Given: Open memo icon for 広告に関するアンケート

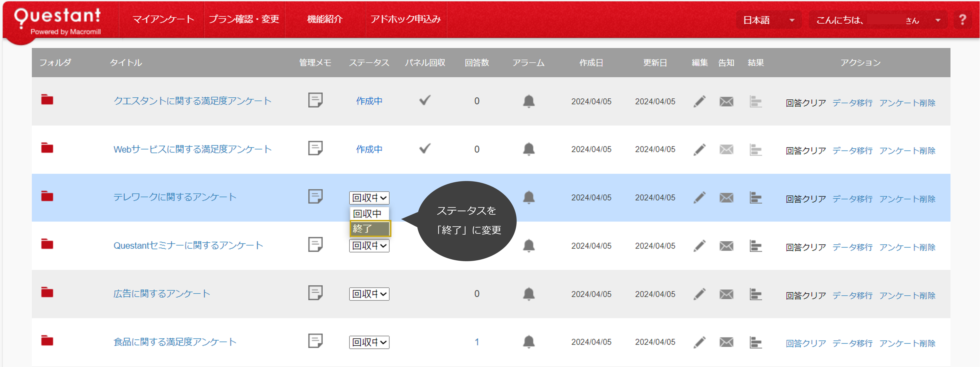Looking at the screenshot, I should tap(315, 293).
